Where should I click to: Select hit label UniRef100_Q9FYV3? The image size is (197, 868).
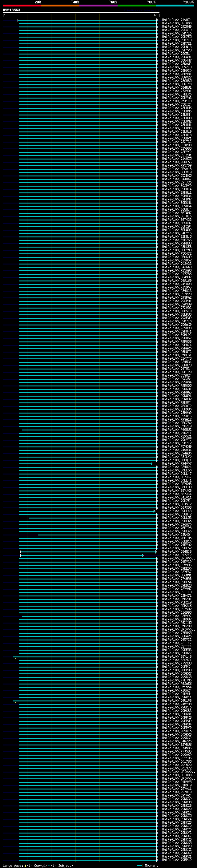[176, 50]
